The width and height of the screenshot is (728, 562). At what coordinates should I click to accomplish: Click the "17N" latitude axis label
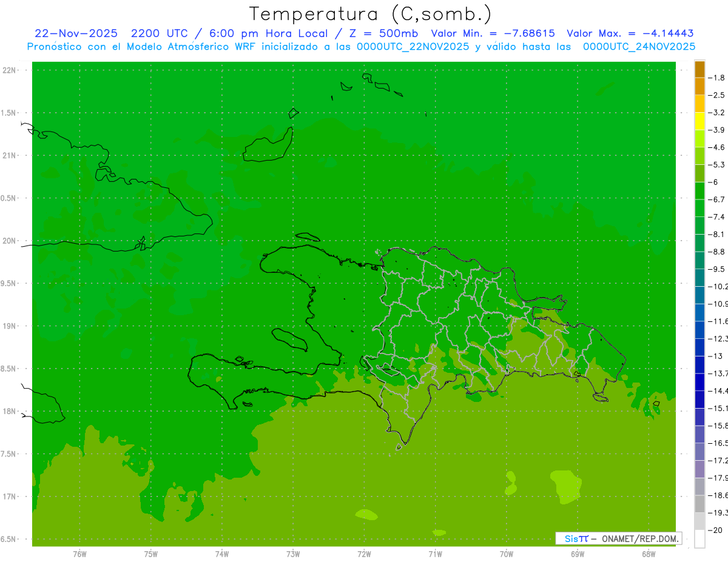[x=9, y=497]
